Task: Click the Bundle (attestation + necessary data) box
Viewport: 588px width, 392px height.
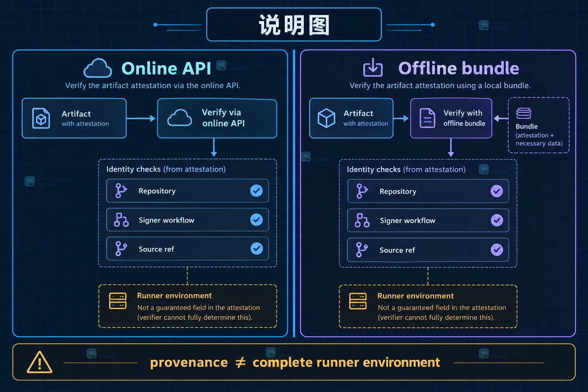Action: (539, 125)
